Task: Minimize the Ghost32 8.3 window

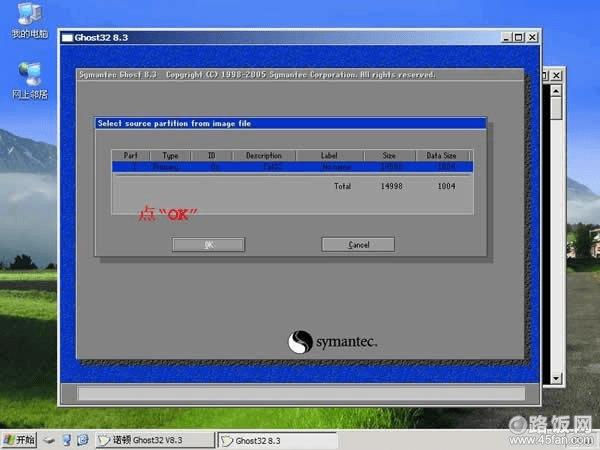Action: pyautogui.click(x=507, y=37)
